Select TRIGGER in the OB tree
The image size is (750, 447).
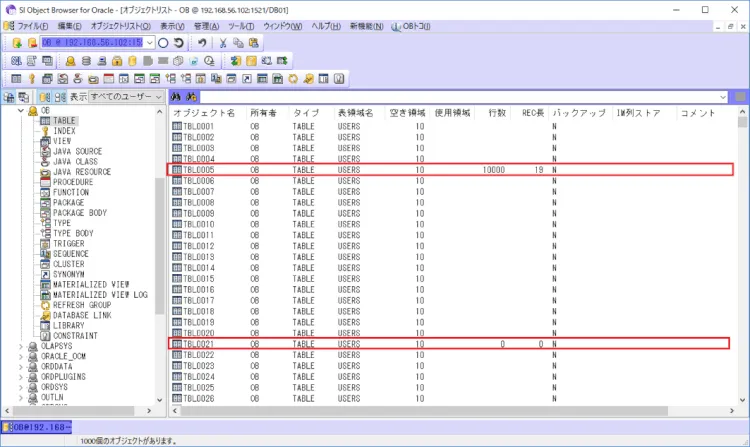point(68,244)
